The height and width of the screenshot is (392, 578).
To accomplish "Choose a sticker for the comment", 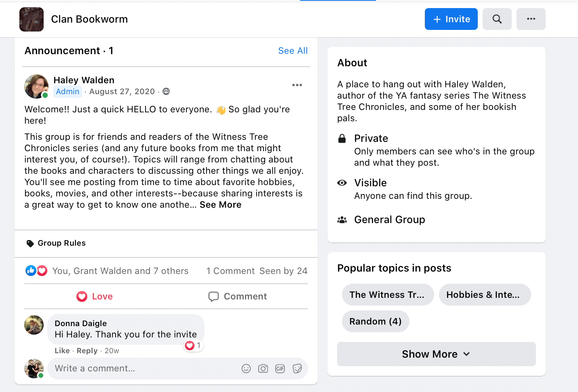I will (297, 369).
